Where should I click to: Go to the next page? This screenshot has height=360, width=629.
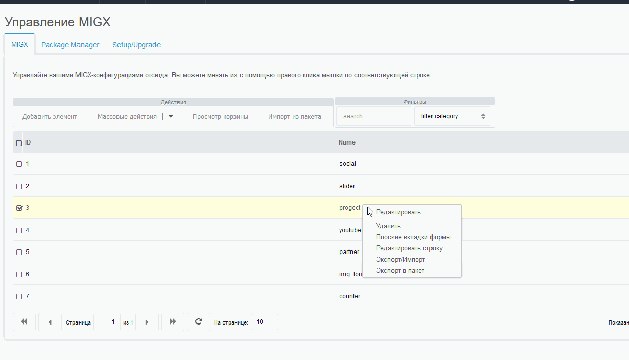click(146, 322)
